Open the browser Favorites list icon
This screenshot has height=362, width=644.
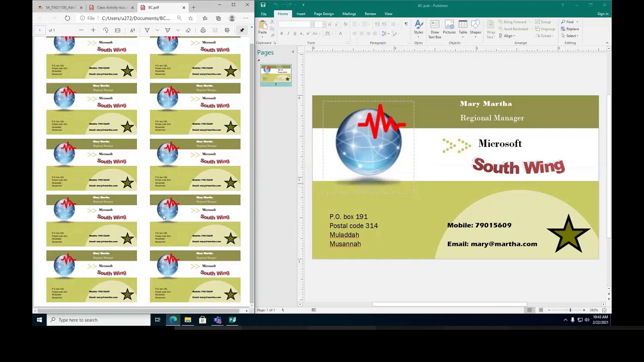pos(205,18)
